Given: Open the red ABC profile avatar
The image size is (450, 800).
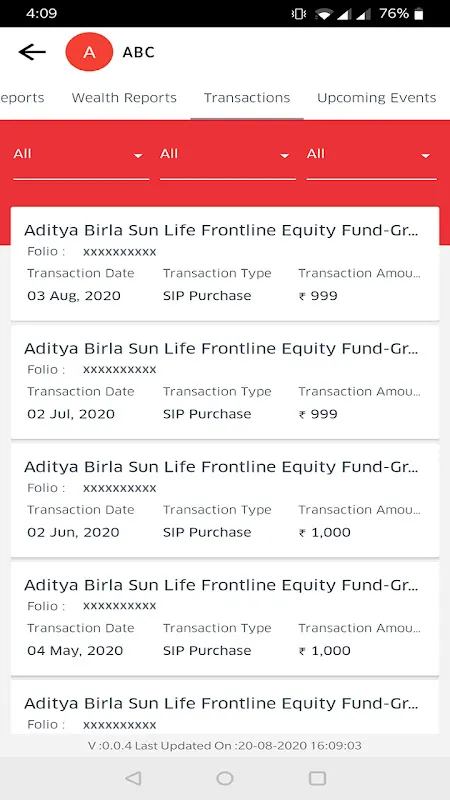Looking at the screenshot, I should (x=89, y=52).
